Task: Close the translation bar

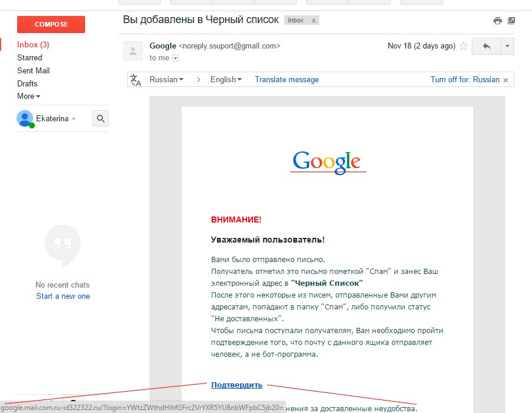Action: [x=505, y=80]
